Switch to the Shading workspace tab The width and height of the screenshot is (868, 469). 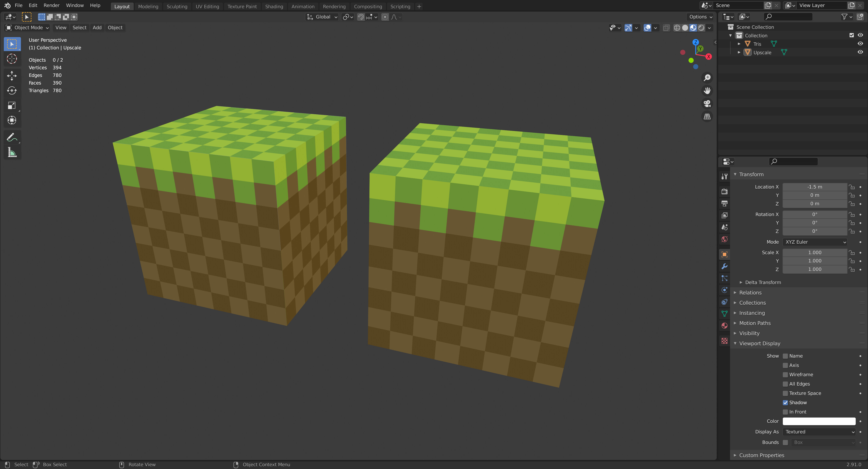click(274, 6)
